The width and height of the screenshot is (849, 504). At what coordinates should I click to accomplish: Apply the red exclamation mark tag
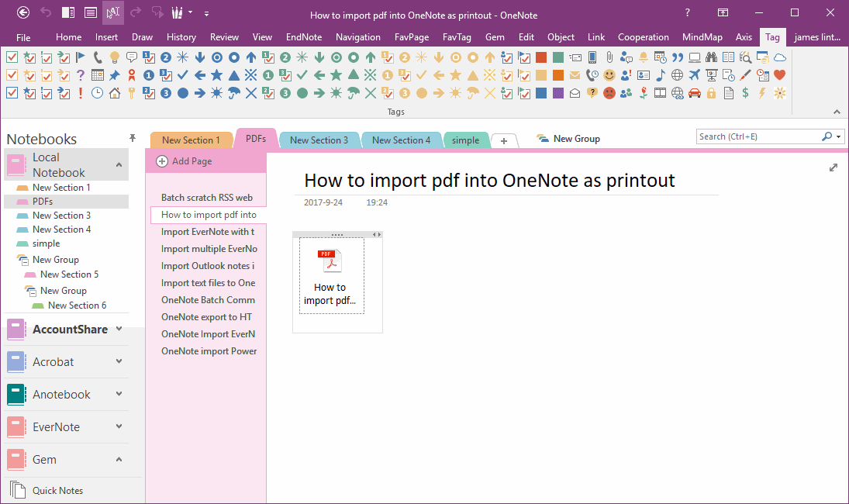[x=80, y=93]
